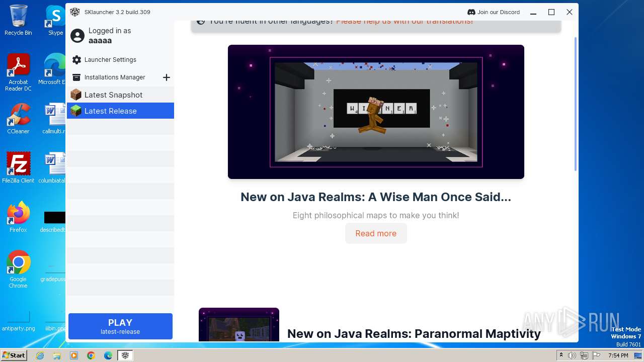Select the Latest Release installation
Screen dimensions: 644x362
pos(120,111)
